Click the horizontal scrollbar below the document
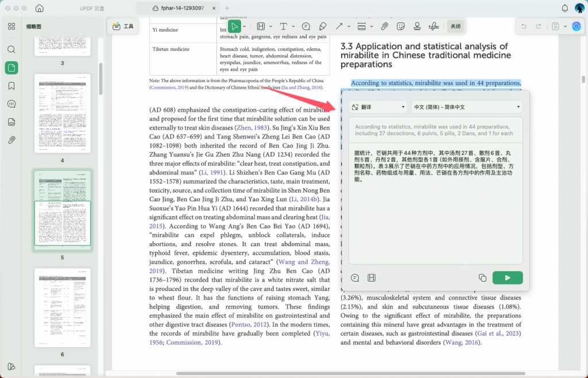Screen dimensions: 588x378 pyautogui.click(x=351, y=373)
